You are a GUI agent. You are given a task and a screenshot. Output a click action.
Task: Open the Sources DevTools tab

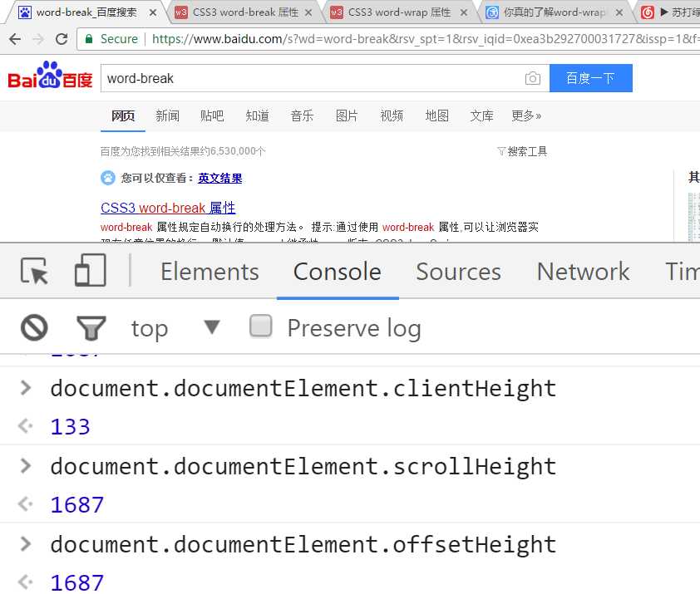pos(458,272)
